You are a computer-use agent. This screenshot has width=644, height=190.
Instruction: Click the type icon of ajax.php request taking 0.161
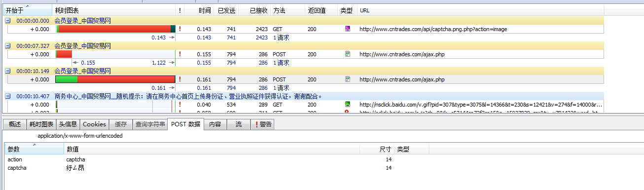348,79
